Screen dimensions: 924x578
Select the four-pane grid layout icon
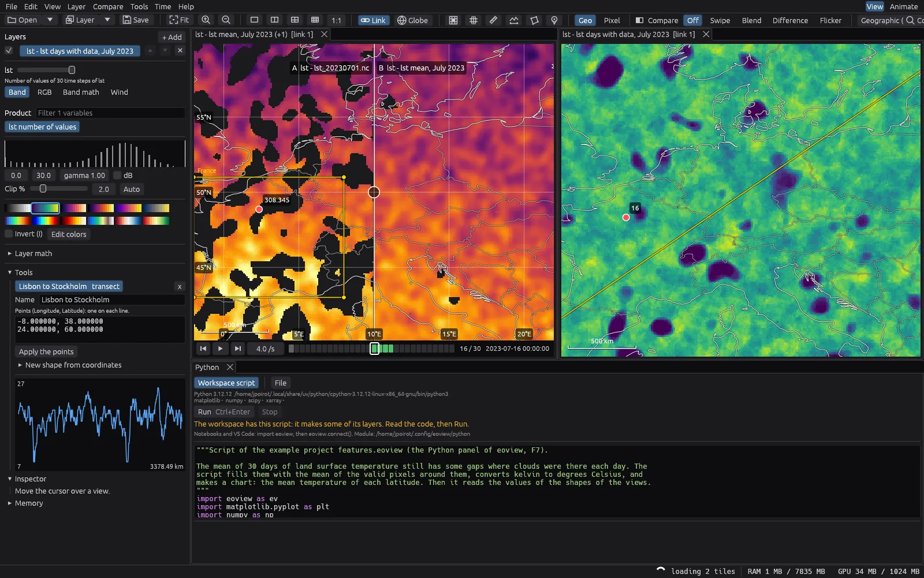click(x=295, y=20)
